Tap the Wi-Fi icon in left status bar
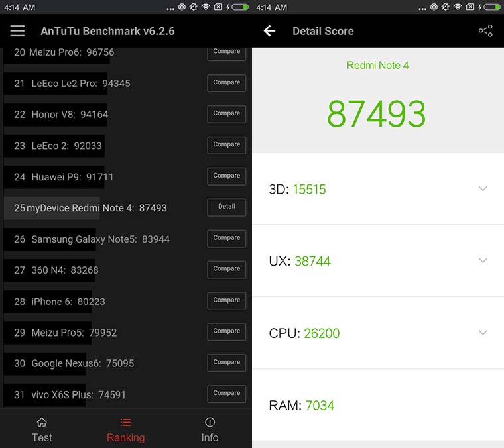The height and width of the screenshot is (448, 504). click(206, 7)
